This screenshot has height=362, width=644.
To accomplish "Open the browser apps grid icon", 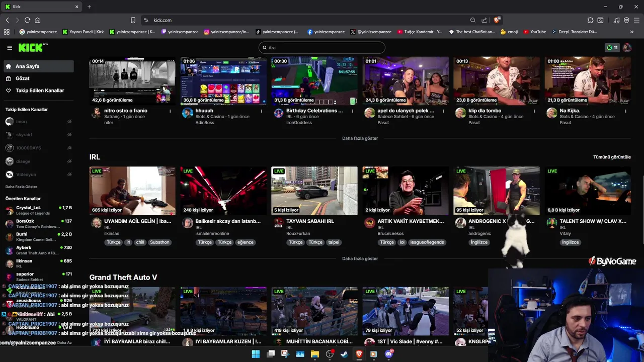I will (x=7, y=32).
